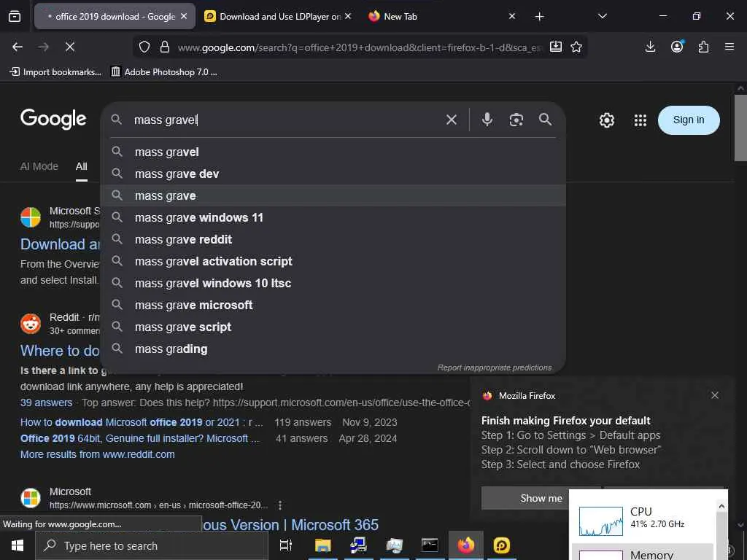
Task: Clear the Google search box text
Action: coord(451,120)
